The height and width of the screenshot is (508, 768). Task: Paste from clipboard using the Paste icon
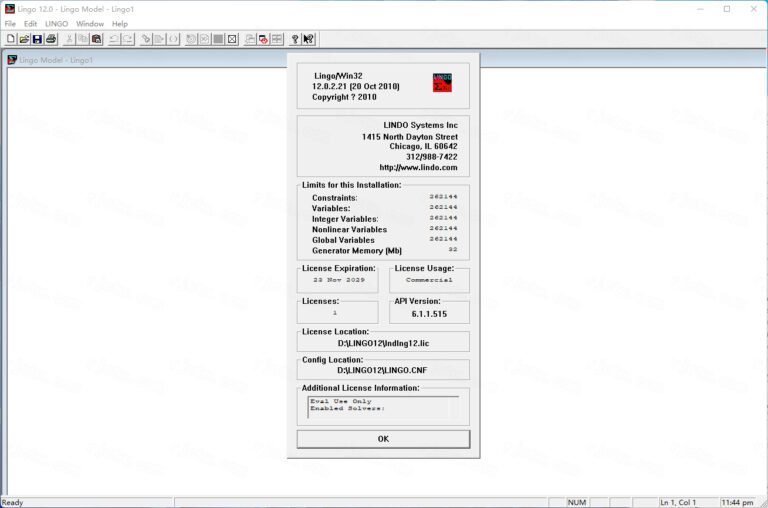coord(96,39)
